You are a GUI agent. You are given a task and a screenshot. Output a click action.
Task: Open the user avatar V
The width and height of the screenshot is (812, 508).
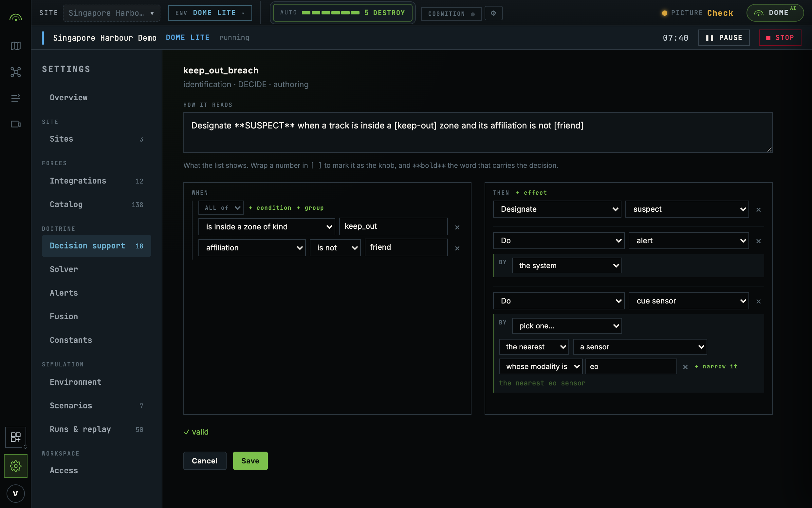15,494
